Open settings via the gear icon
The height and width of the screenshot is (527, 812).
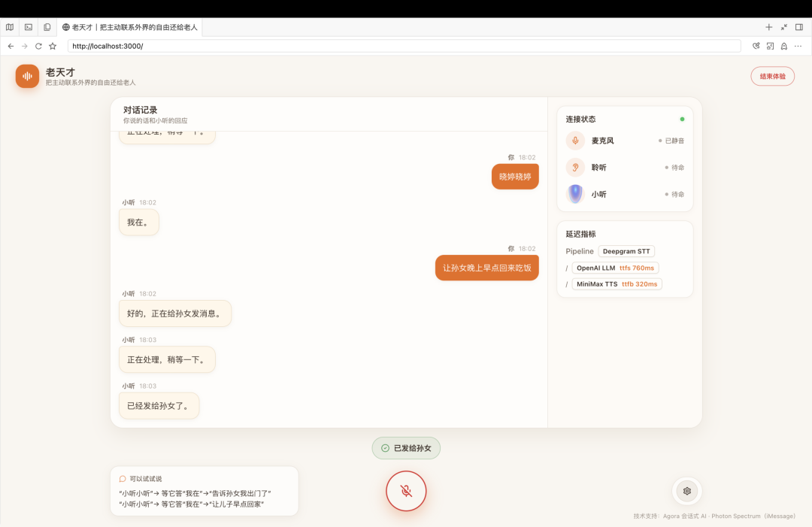pyautogui.click(x=686, y=491)
